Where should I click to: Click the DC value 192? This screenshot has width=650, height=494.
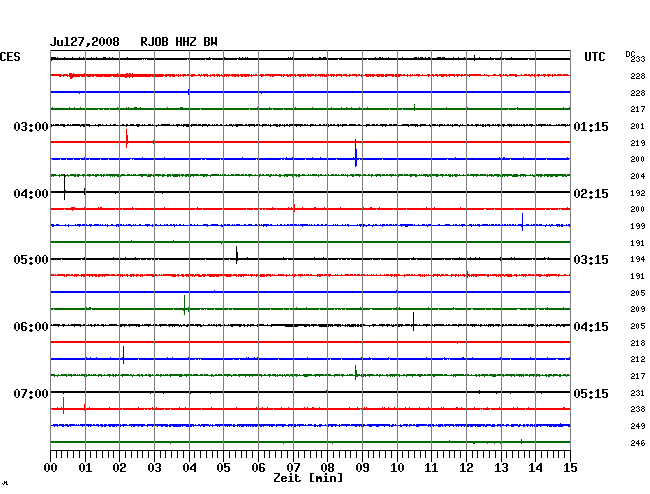638,193
